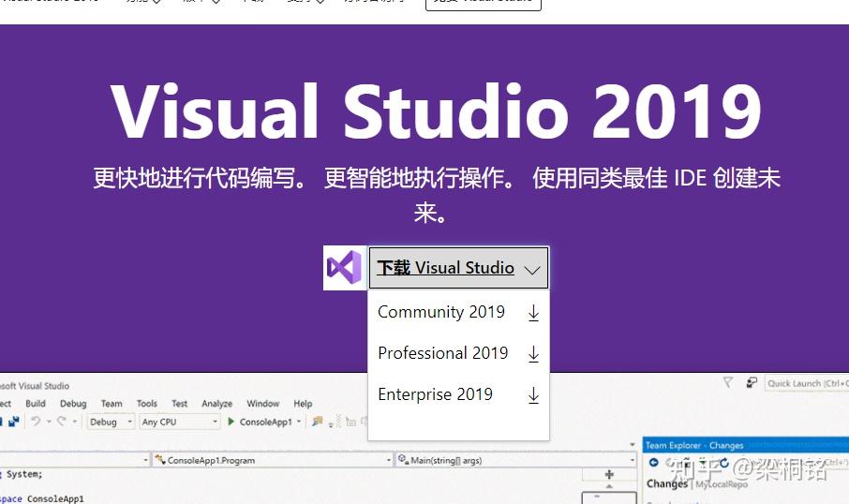Click the MyLocalRepo repository label
This screenshot has height=504, width=849.
click(x=722, y=484)
